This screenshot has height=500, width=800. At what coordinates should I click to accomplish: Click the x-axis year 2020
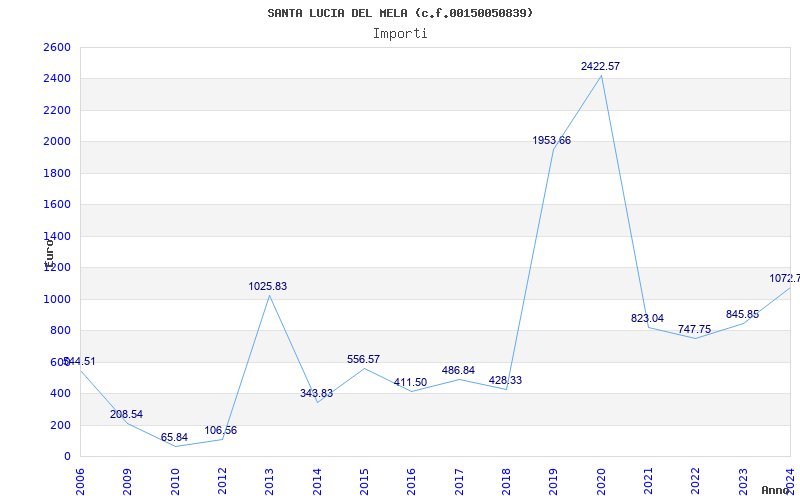601,482
